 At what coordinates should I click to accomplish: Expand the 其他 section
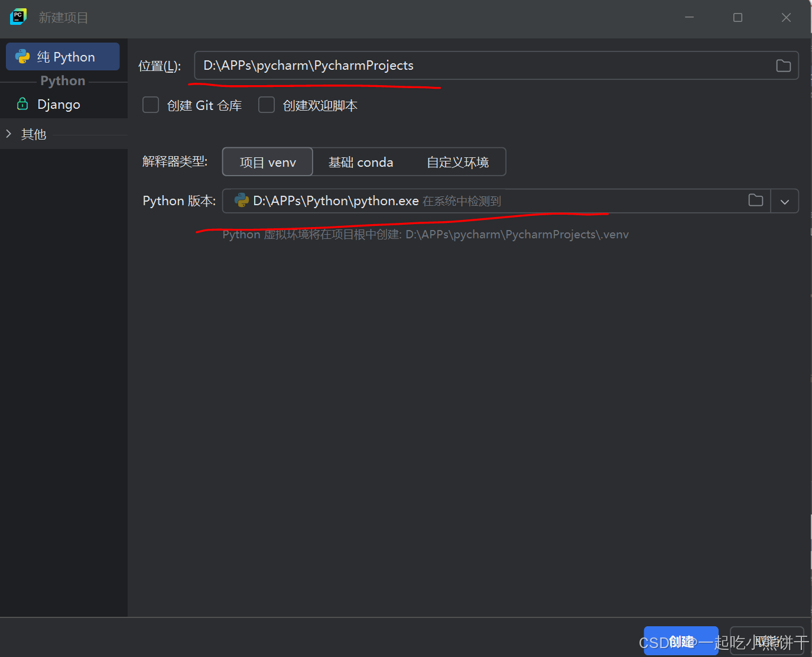(33, 134)
